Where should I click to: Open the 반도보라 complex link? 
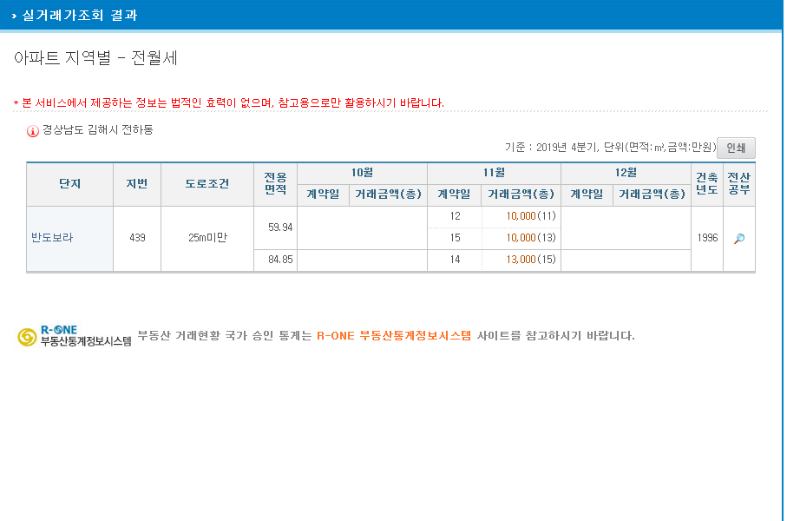pos(52,238)
